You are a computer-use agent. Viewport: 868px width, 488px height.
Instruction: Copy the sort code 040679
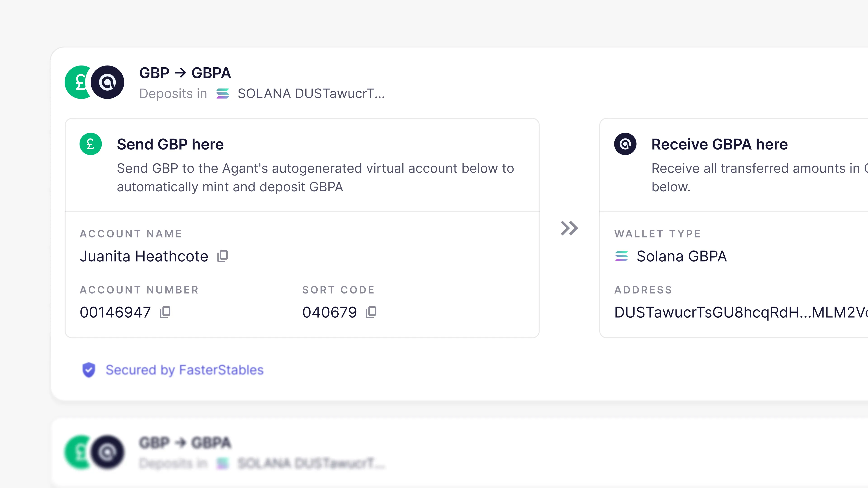pos(371,312)
